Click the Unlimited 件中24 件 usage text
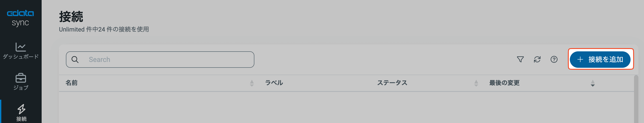 [x=104, y=29]
